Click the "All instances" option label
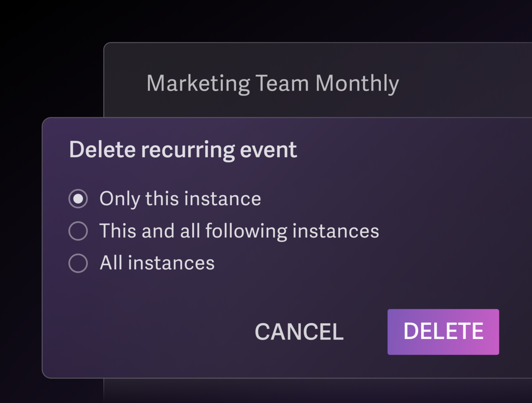The image size is (532, 403). (157, 263)
